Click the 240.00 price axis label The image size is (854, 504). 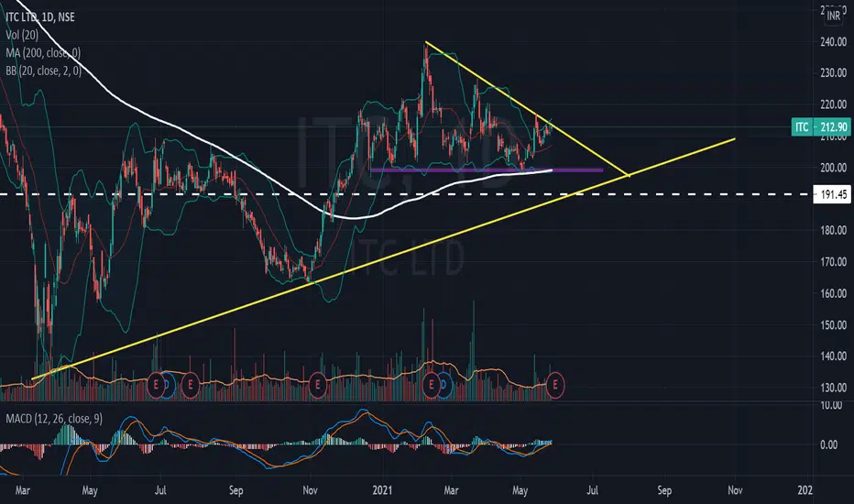click(833, 42)
